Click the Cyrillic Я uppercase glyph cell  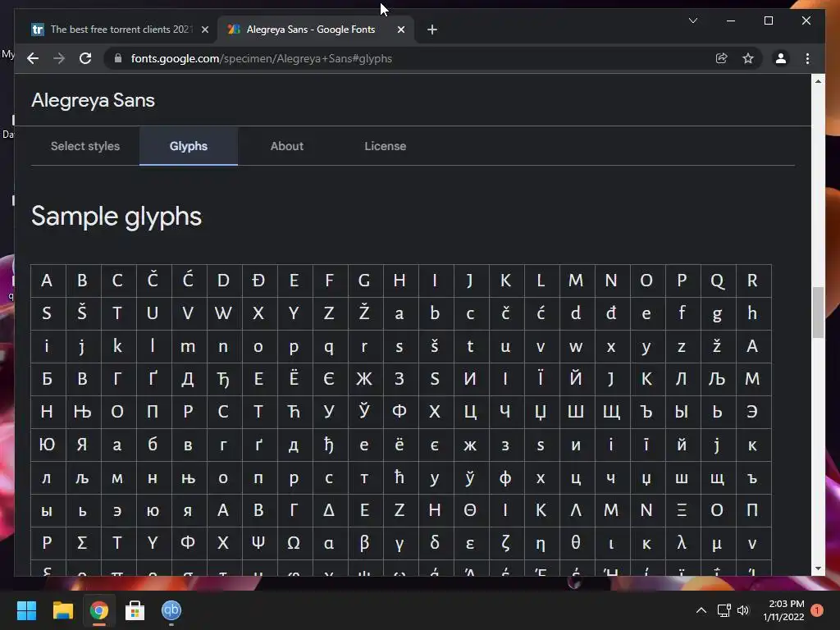pos(82,445)
